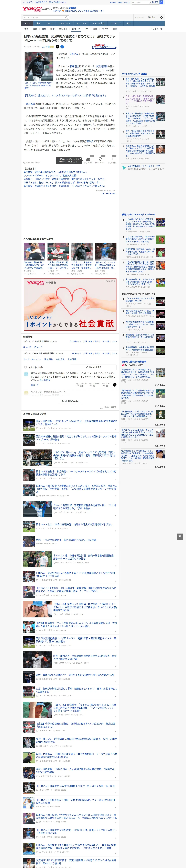Click the first commenter's avatar icon
Image resolution: width=186 pixels, height=868 pixels.
[x=26, y=374]
